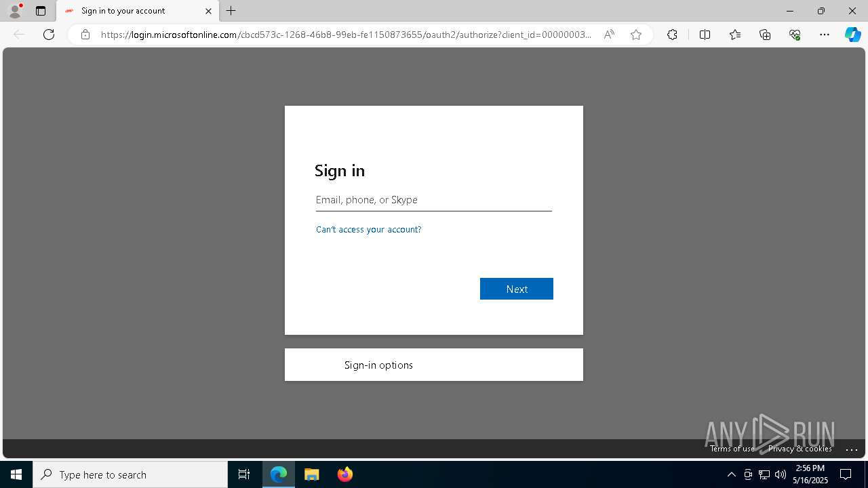The height and width of the screenshot is (488, 868).
Task: Open Meet Now tray icon
Action: 748,474
